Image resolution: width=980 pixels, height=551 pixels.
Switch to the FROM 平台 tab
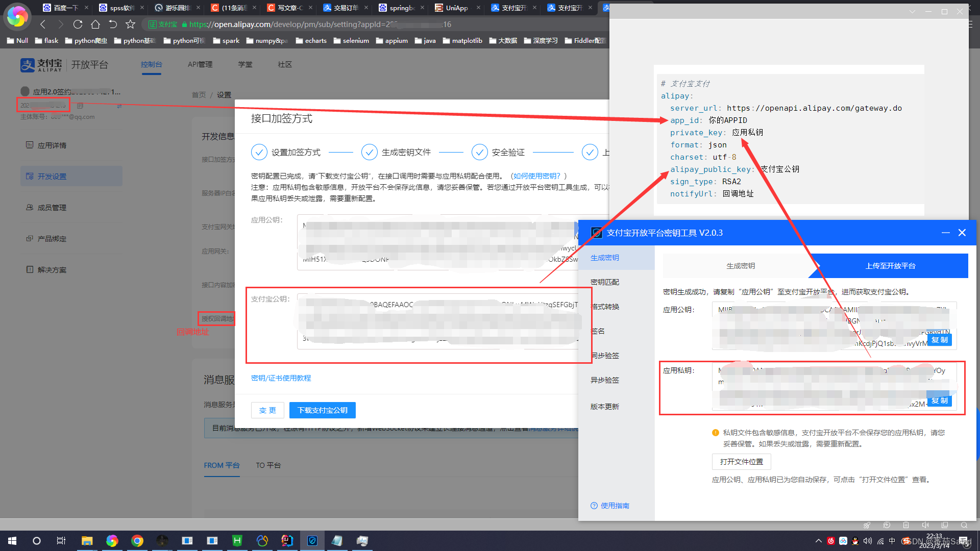pos(222,465)
